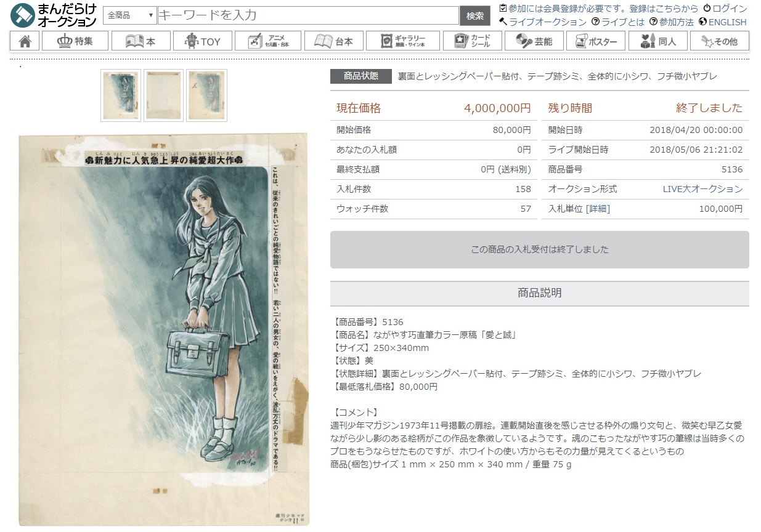Select the 商品番号 value 5136 in table
The width and height of the screenshot is (761, 532).
pos(732,169)
